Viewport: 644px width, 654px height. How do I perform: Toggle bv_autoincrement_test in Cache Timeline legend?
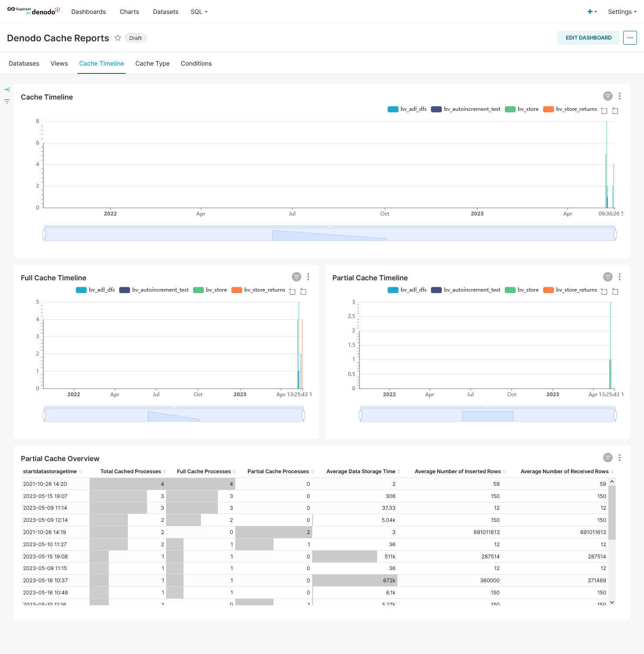[x=466, y=109]
